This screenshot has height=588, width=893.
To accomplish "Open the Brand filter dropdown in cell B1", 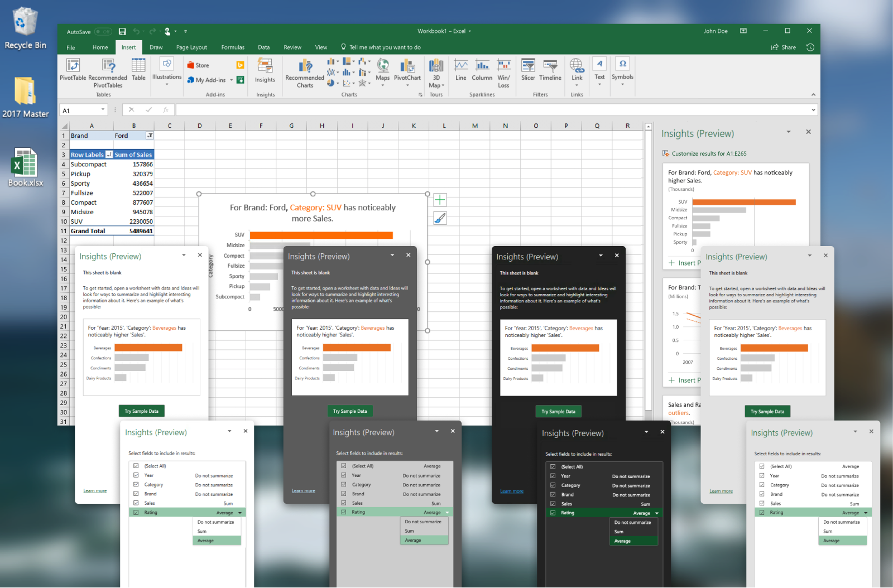I will point(150,136).
